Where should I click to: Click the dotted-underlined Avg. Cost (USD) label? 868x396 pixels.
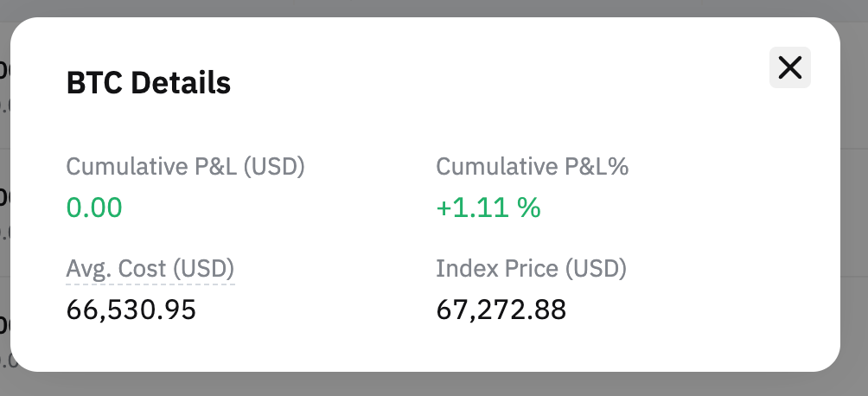click(150, 269)
